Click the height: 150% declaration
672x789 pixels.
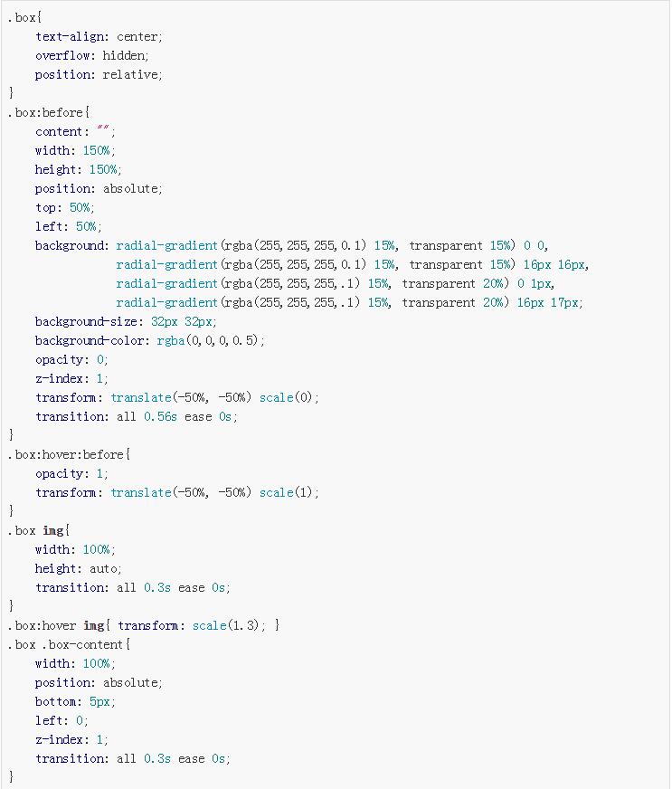point(78,170)
